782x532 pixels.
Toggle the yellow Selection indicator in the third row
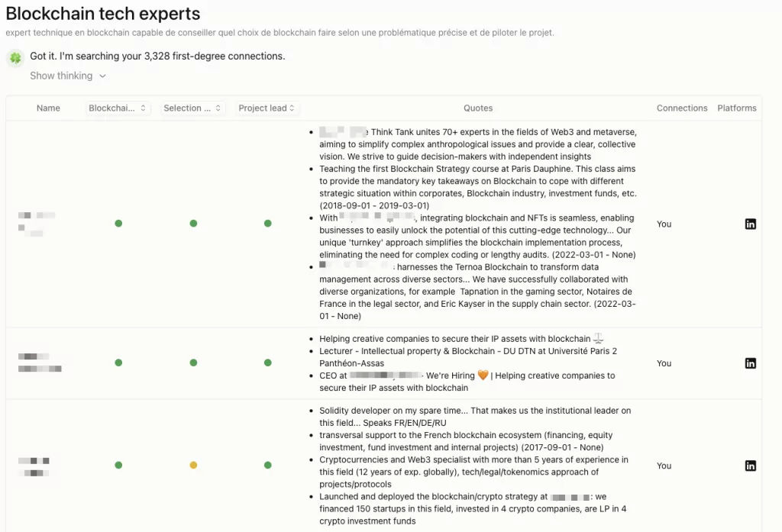193,465
